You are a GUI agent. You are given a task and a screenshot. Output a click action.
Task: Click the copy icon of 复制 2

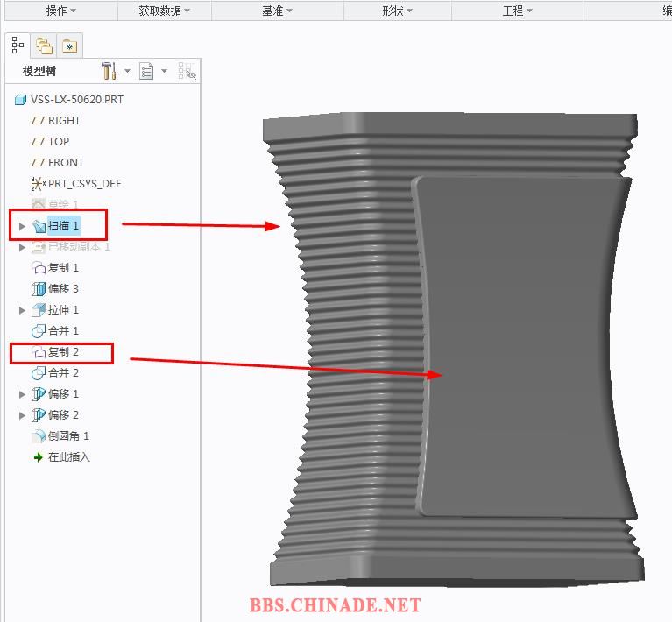(39, 352)
